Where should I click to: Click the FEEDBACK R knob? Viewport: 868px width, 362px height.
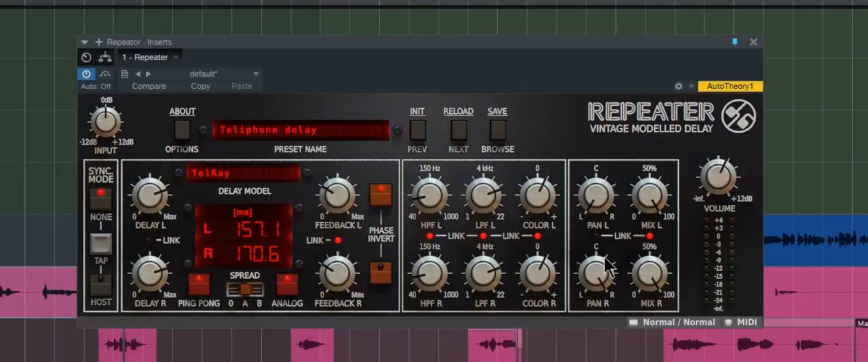coord(337,275)
